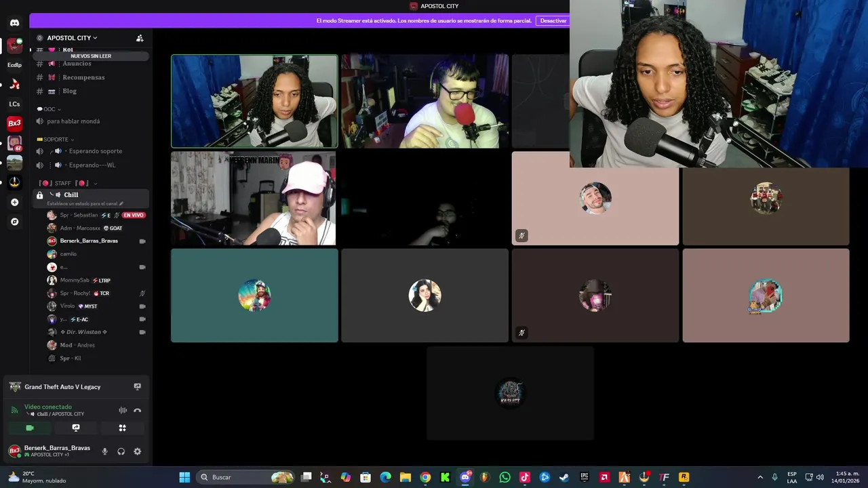Open Steam from taskbar

(564, 477)
